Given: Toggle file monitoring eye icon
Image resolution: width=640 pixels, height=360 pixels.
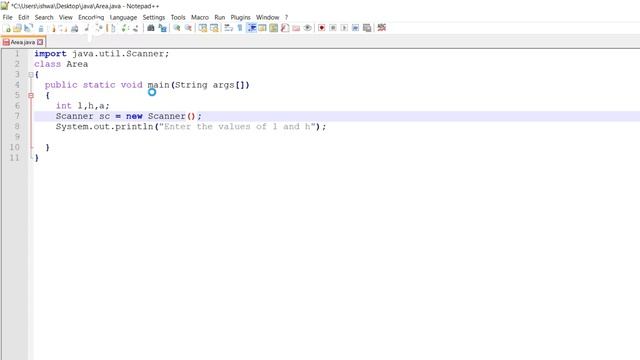Looking at the screenshot, I should (308, 28).
